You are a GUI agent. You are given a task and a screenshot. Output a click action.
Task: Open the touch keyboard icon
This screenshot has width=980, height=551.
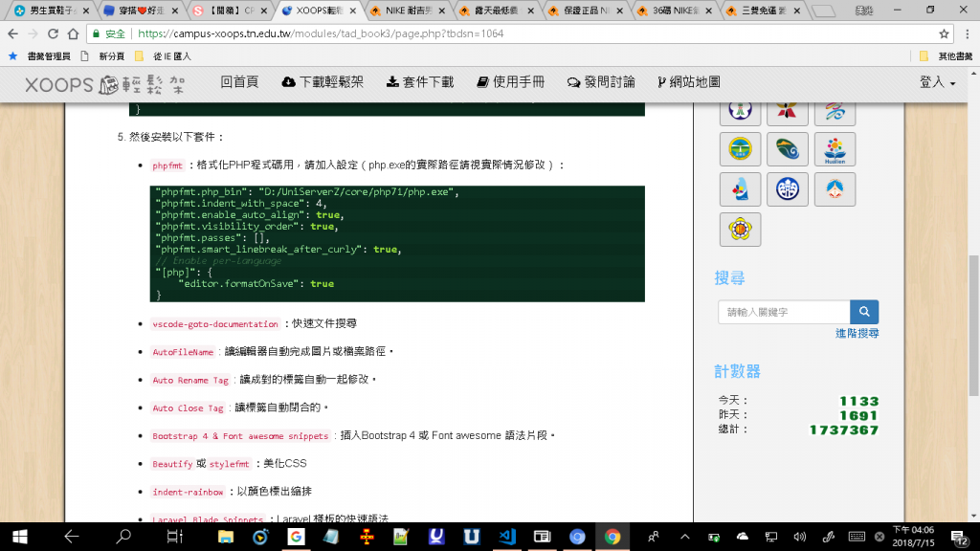[x=857, y=537]
